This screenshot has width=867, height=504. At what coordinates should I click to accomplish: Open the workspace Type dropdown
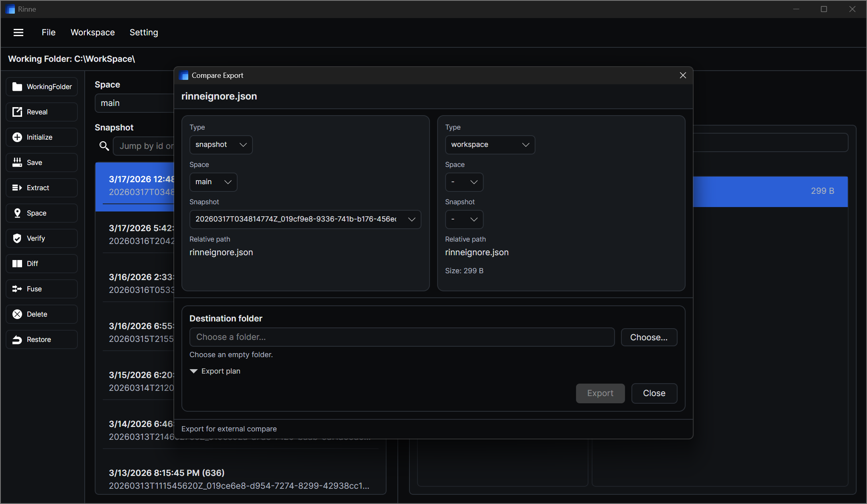[490, 144]
